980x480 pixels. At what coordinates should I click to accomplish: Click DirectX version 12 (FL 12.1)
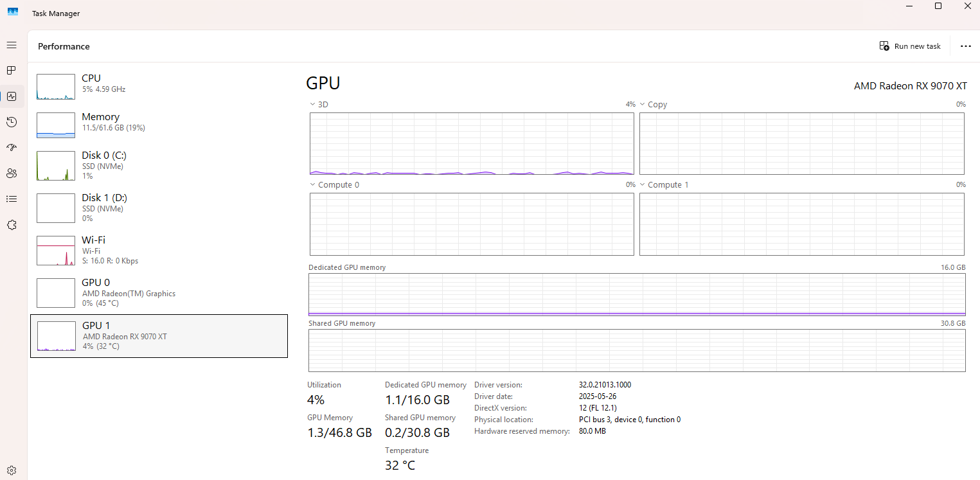tap(598, 408)
